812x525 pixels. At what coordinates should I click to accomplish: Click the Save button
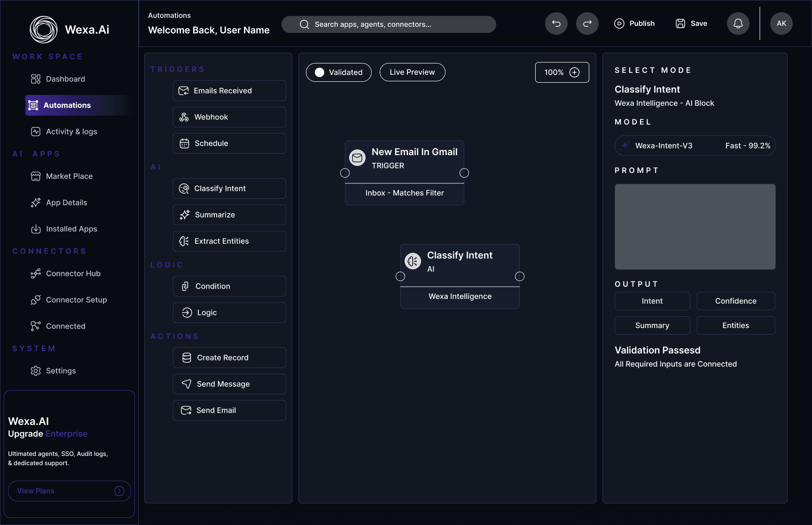coord(691,24)
